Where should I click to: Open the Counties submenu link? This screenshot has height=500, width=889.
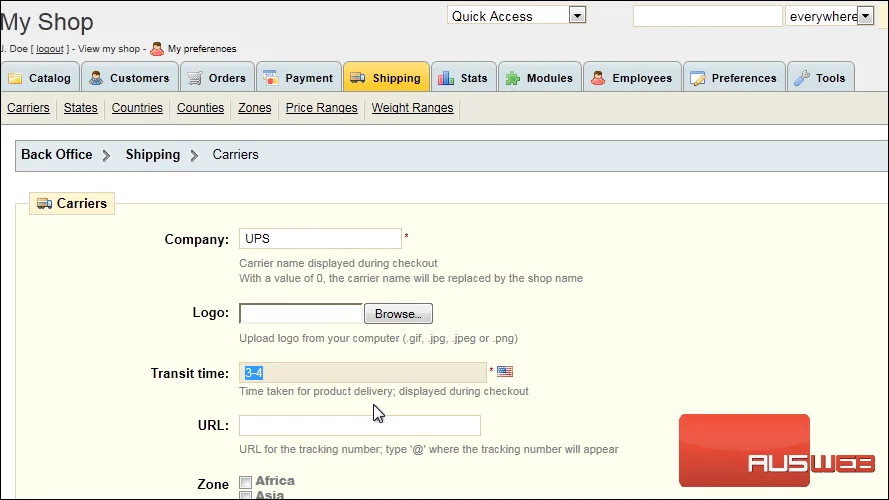pos(200,108)
